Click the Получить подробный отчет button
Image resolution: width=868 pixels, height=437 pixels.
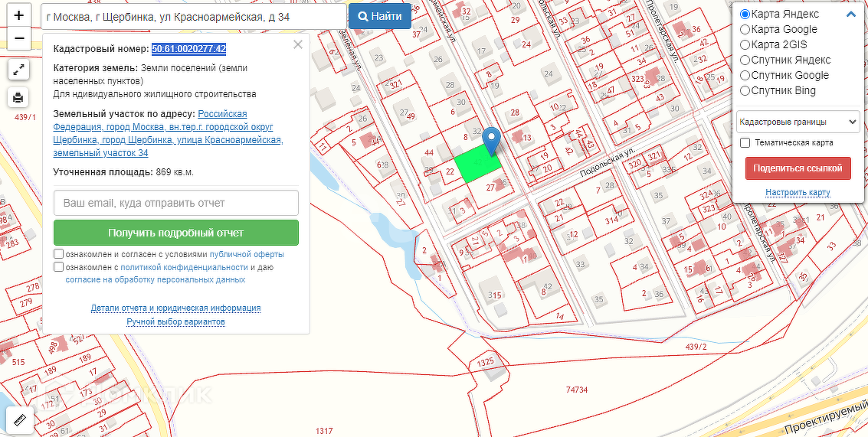coord(176,233)
